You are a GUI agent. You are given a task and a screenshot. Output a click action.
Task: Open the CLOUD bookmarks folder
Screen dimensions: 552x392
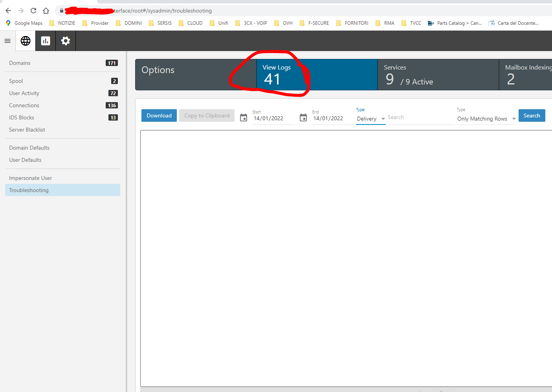point(191,23)
